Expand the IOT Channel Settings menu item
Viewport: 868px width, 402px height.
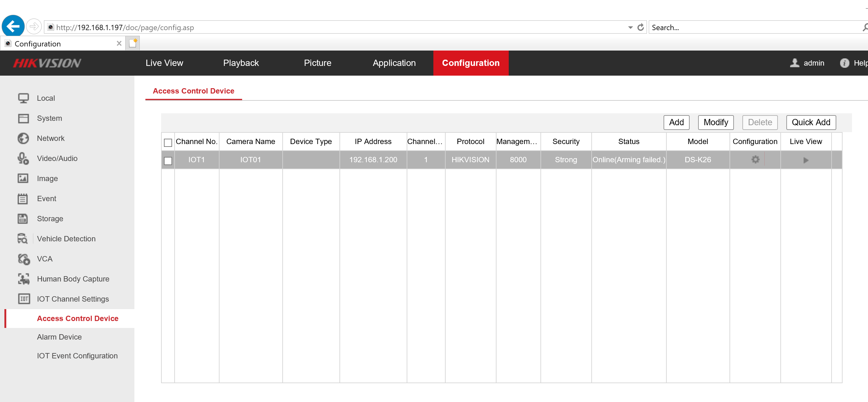tap(73, 298)
